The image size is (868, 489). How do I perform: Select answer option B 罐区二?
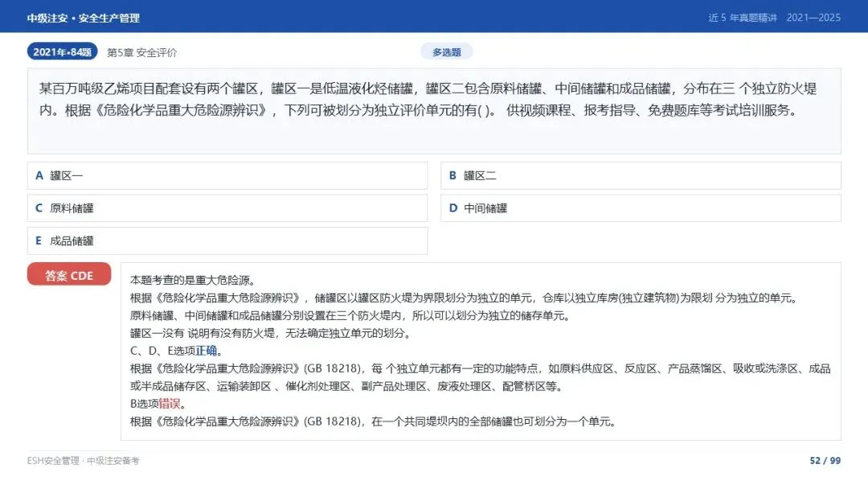[x=641, y=175]
